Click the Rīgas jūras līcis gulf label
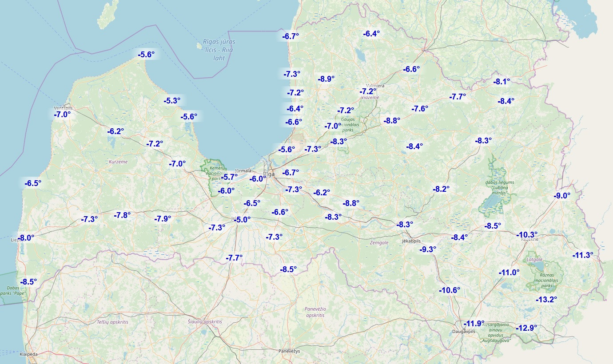This screenshot has width=613, height=364. pyautogui.click(x=219, y=50)
